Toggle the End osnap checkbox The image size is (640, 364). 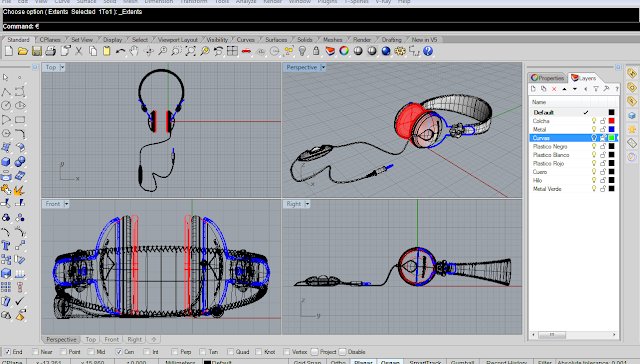pos(7,352)
